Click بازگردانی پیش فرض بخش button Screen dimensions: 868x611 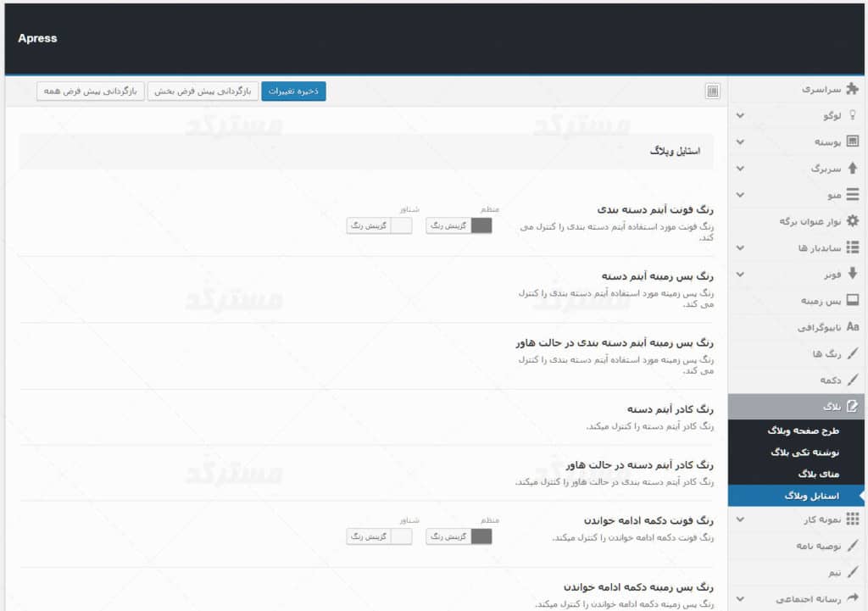[x=203, y=91]
